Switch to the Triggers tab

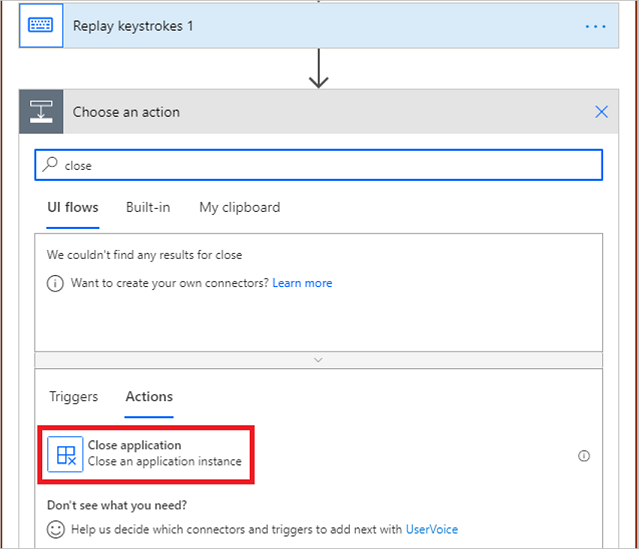tap(74, 396)
